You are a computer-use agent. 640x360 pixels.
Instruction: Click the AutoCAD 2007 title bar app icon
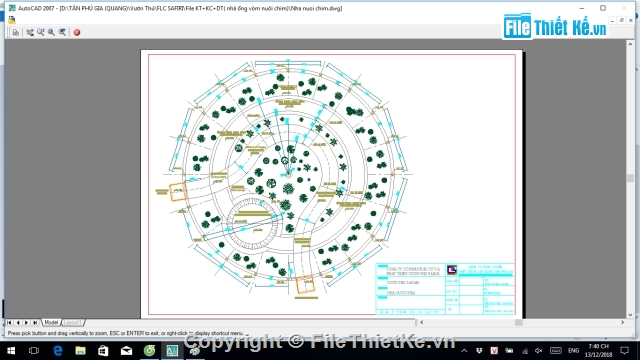pyautogui.click(x=12, y=8)
